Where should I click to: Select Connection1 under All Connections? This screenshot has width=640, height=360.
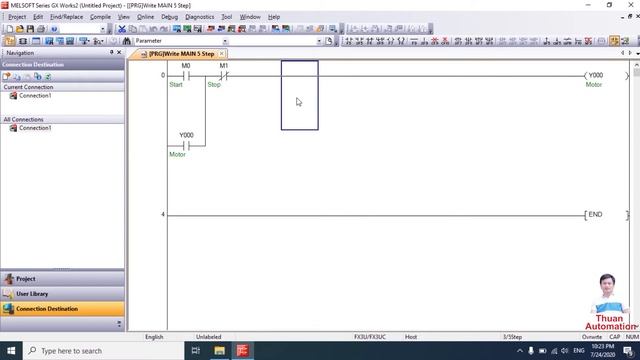click(35, 128)
